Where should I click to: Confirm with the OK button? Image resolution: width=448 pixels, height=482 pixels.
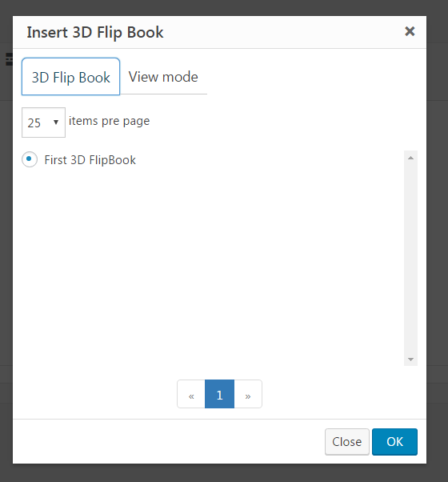point(394,442)
